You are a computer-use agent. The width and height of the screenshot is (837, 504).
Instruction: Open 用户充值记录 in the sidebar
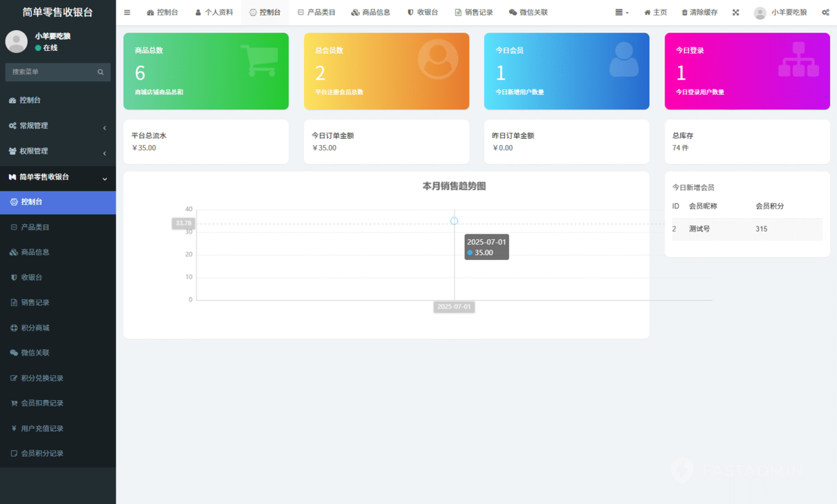[42, 428]
